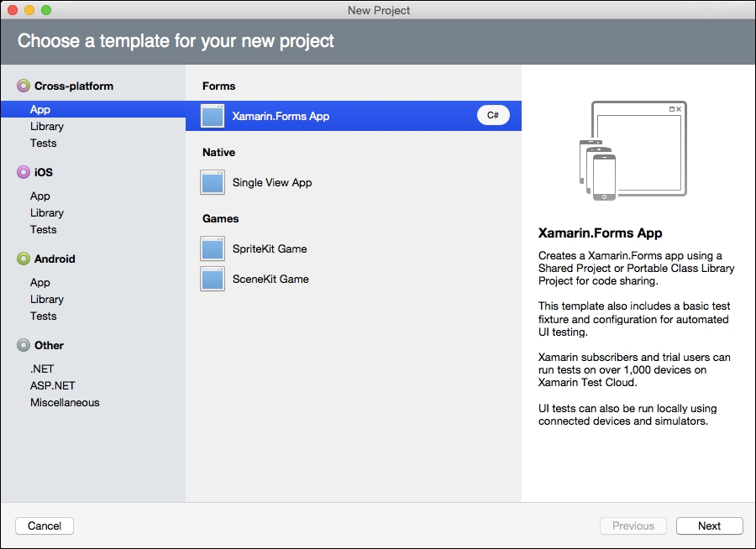Click the SpriteKit Game template icon
This screenshot has height=549, width=756.
tap(213, 248)
